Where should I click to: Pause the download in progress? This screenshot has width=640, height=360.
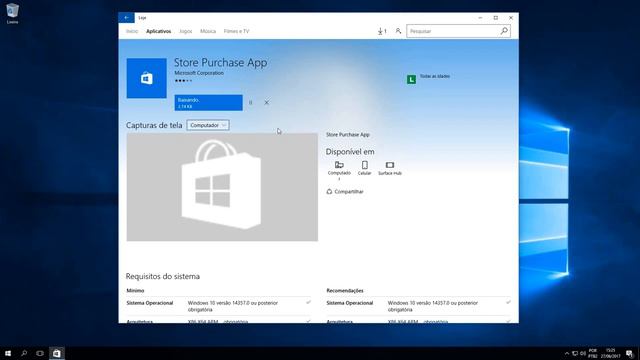(251, 103)
